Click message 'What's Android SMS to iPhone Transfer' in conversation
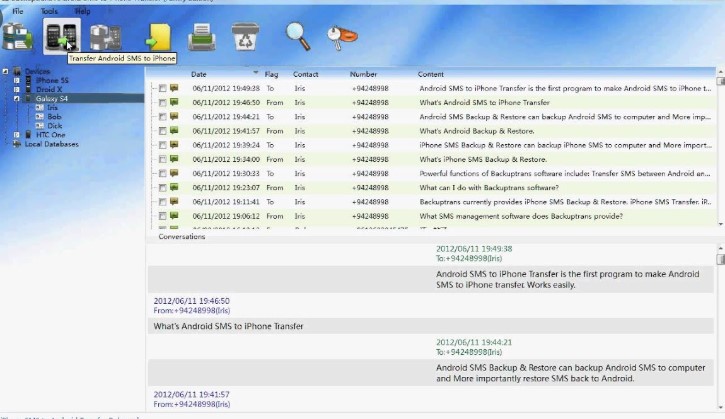Screen dimensions: 725x419 pos(228,326)
